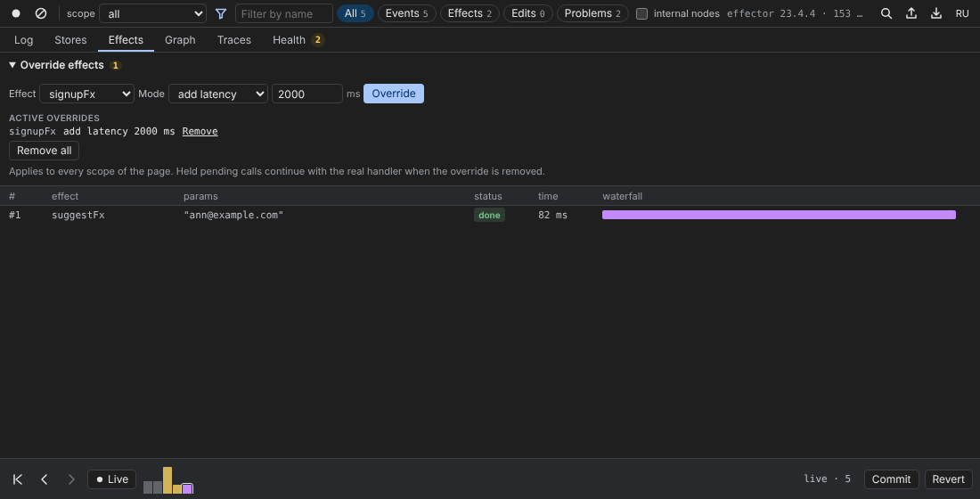Select the Events filter chip
Screen dimensions: 980x499
tap(407, 13)
